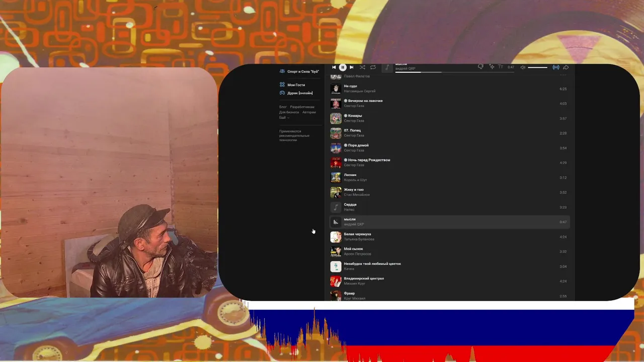
Task: Click the Незабудка твой любимый цветок cover
Action: click(336, 266)
